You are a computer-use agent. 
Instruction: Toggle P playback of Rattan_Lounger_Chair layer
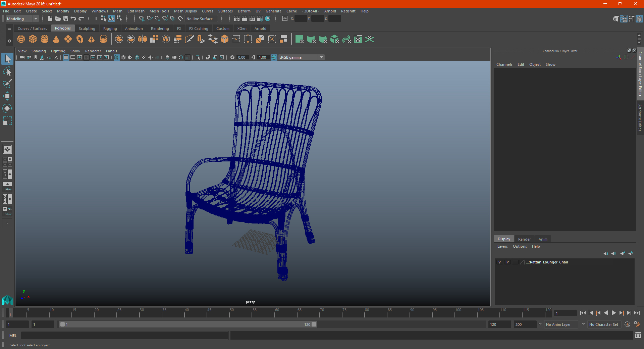coord(507,262)
